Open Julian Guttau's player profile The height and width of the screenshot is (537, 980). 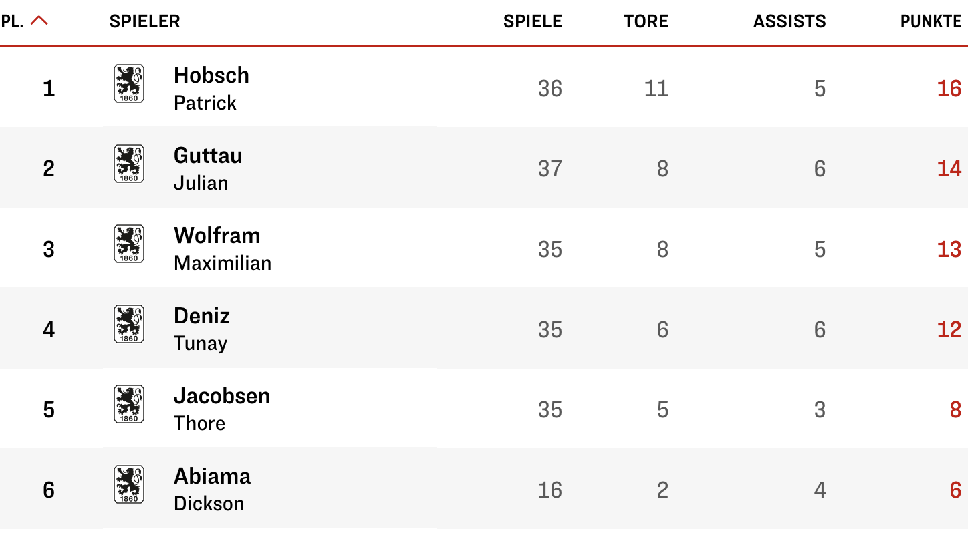coord(208,168)
